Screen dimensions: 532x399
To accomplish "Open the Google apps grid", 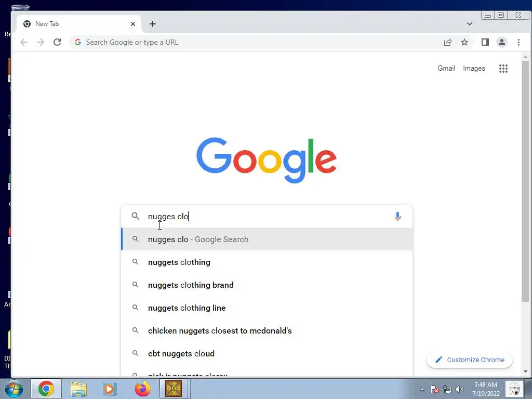I will [503, 69].
